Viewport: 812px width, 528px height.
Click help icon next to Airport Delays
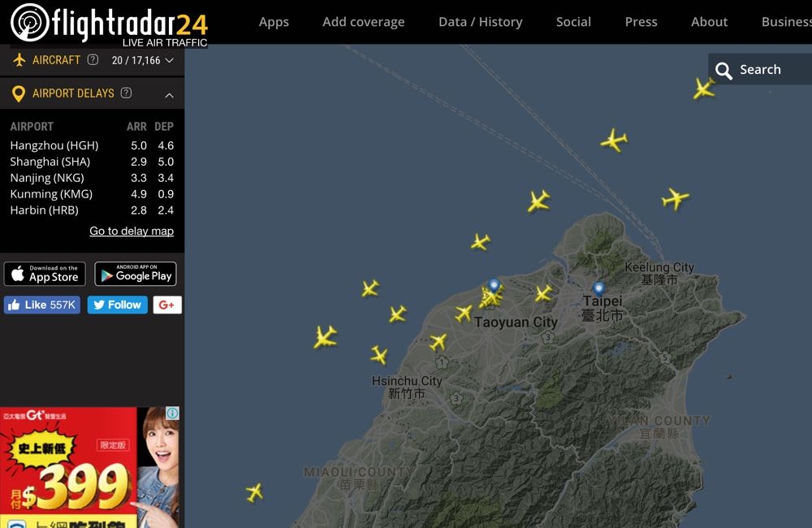coord(126,93)
